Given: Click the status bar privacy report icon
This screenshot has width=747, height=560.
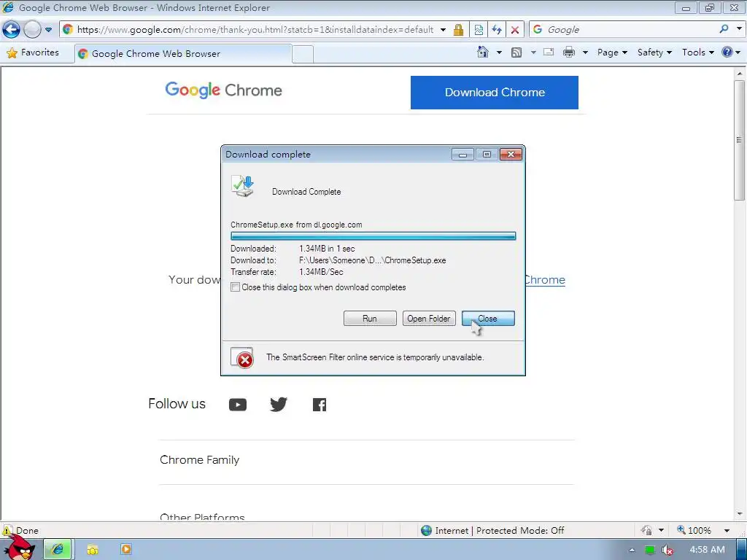Looking at the screenshot, I should [x=646, y=530].
